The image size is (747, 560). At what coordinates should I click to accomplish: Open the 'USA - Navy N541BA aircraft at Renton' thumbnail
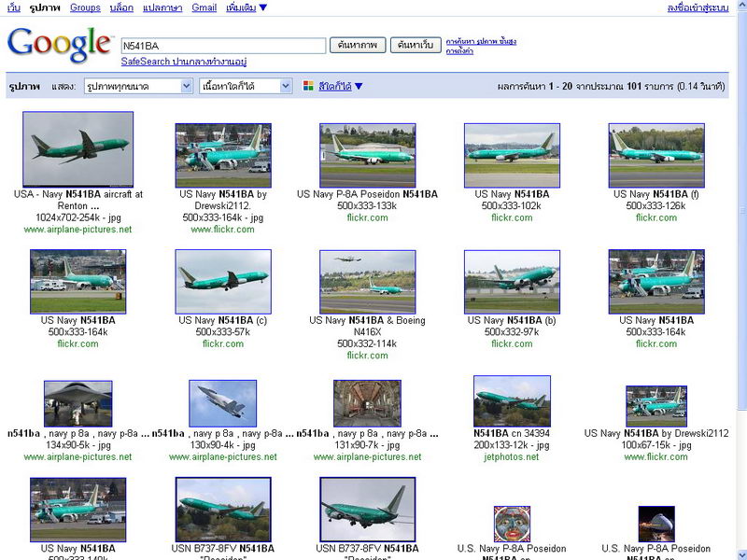78,149
